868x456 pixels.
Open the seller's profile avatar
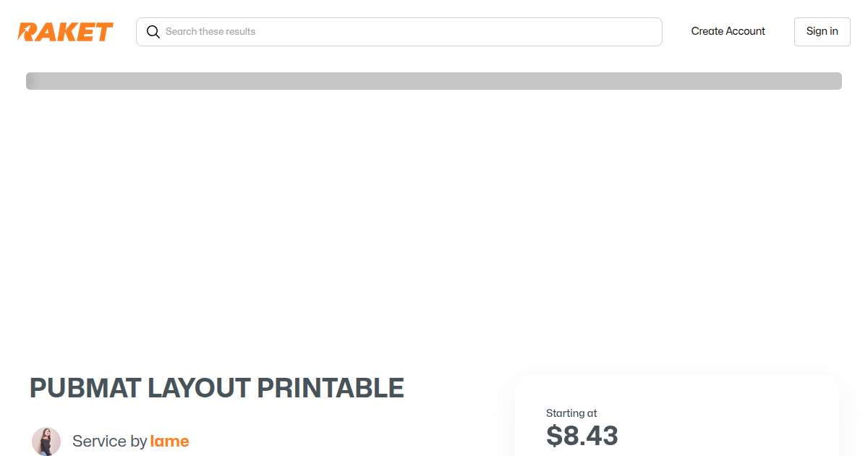(46, 441)
